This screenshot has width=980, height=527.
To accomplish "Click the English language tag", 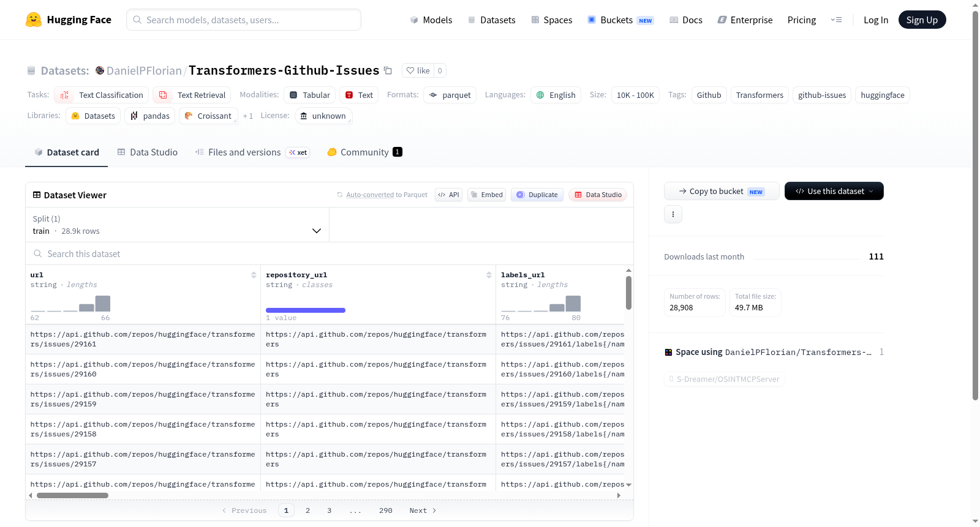I will (x=556, y=95).
